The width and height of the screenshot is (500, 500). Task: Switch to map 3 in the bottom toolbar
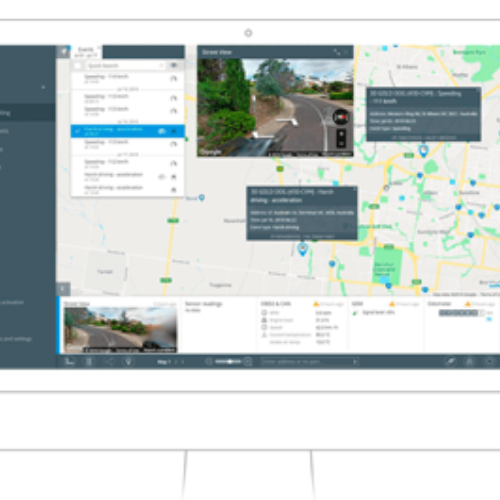coord(182,362)
